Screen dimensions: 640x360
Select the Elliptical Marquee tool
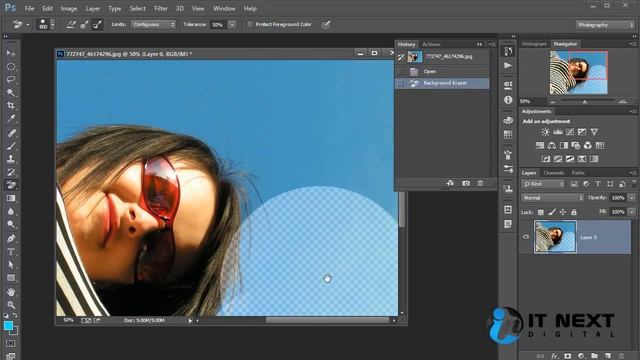11,67
